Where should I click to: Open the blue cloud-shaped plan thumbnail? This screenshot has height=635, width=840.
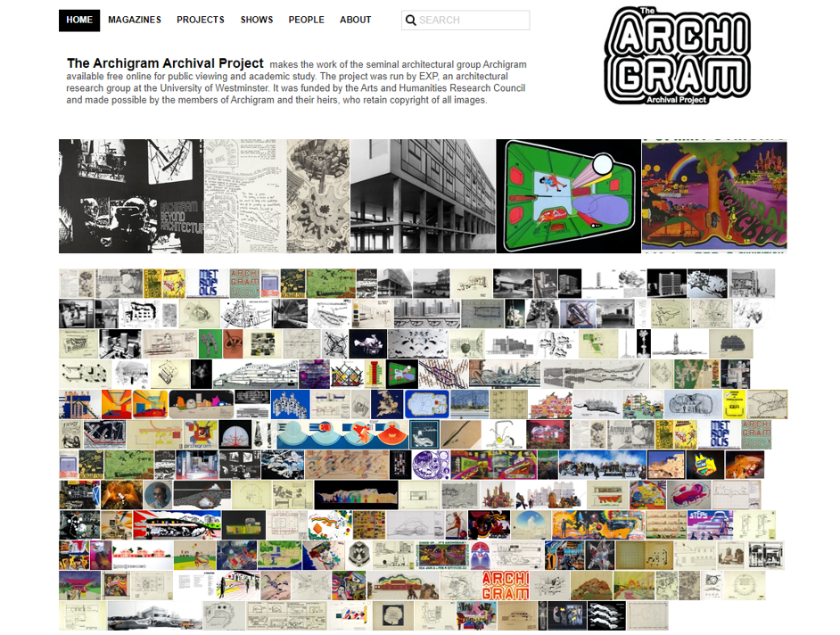coord(427,404)
